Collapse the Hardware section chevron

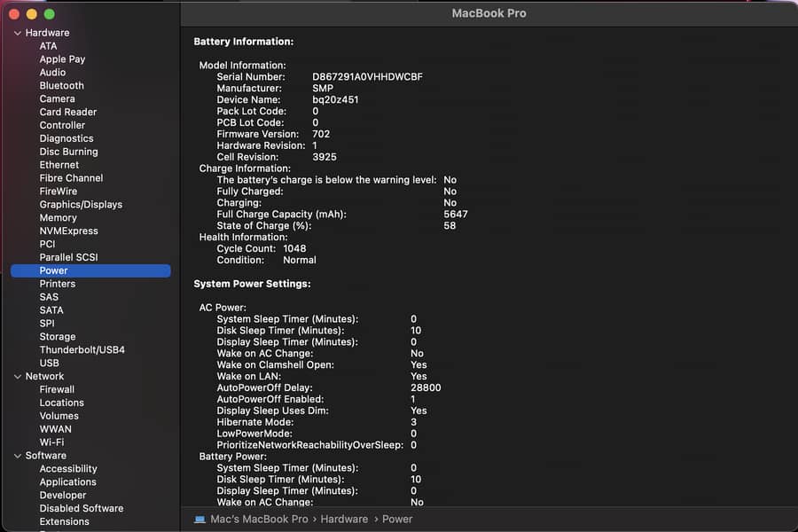click(x=17, y=33)
